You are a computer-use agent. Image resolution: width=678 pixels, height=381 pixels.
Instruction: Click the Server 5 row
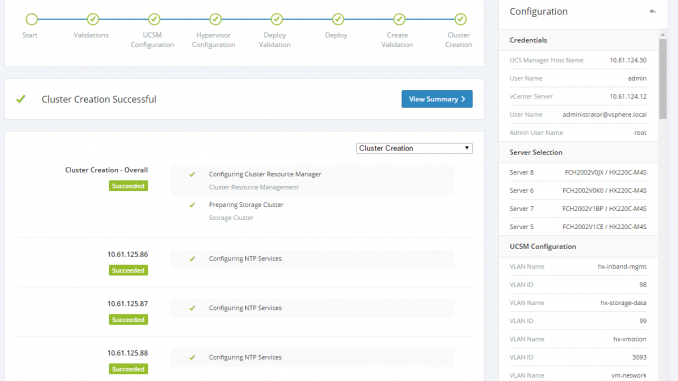point(578,227)
